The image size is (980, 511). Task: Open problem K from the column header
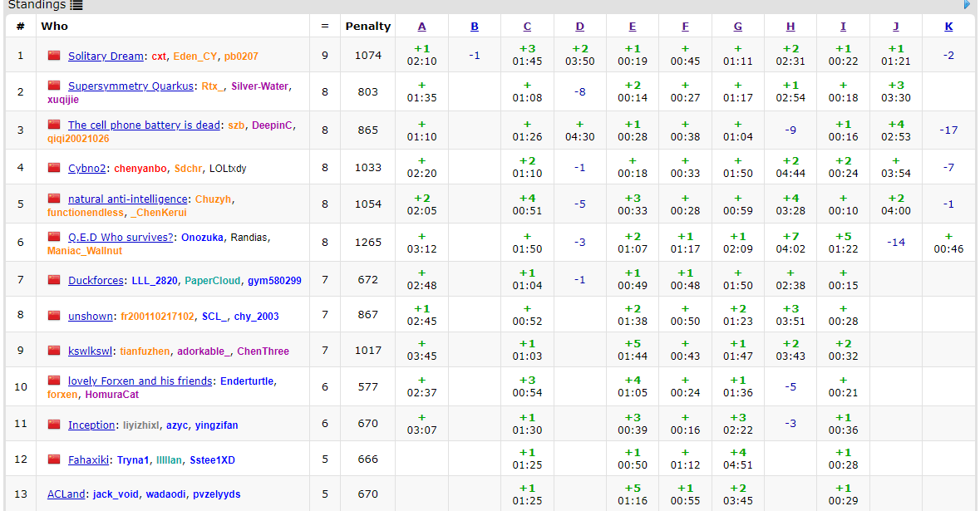point(948,27)
